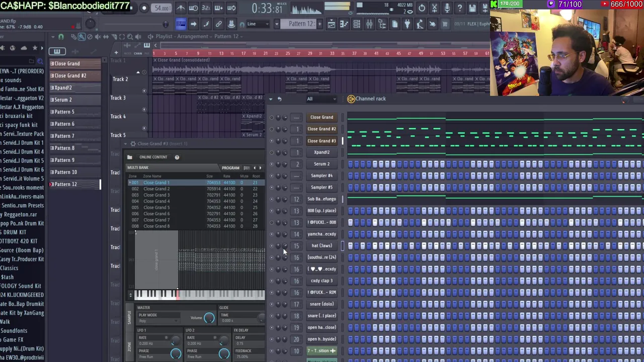Screen dimensions: 644x362
Task: Go to next program arrow
Action: (x=260, y=168)
